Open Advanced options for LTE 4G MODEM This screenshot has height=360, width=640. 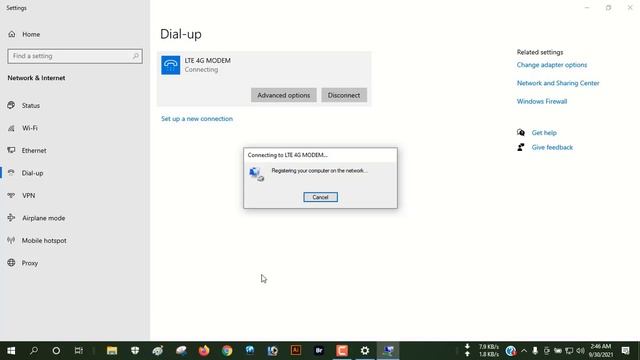click(284, 95)
